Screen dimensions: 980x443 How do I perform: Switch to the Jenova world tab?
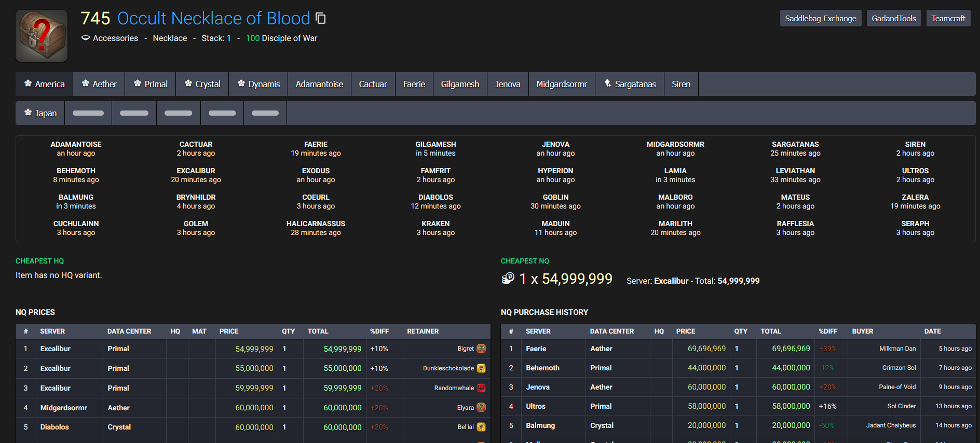(x=508, y=84)
